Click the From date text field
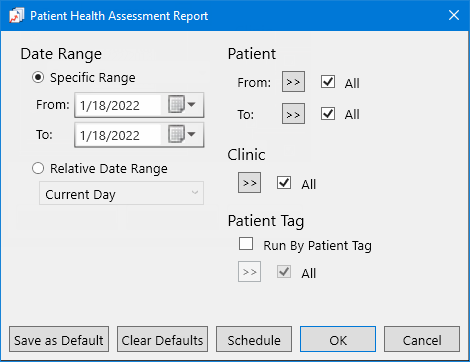470x362 pixels. point(118,105)
